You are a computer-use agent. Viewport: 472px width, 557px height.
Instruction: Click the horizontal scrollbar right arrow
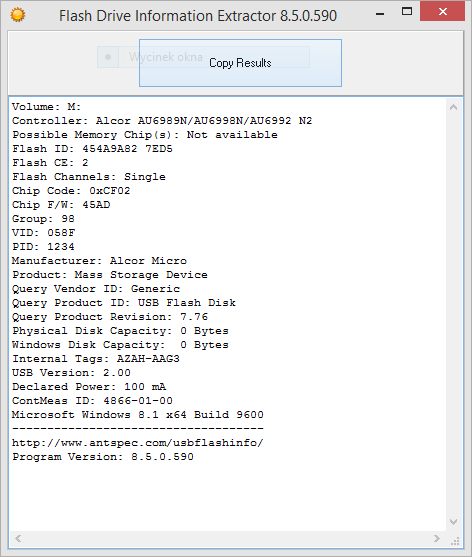click(437, 539)
